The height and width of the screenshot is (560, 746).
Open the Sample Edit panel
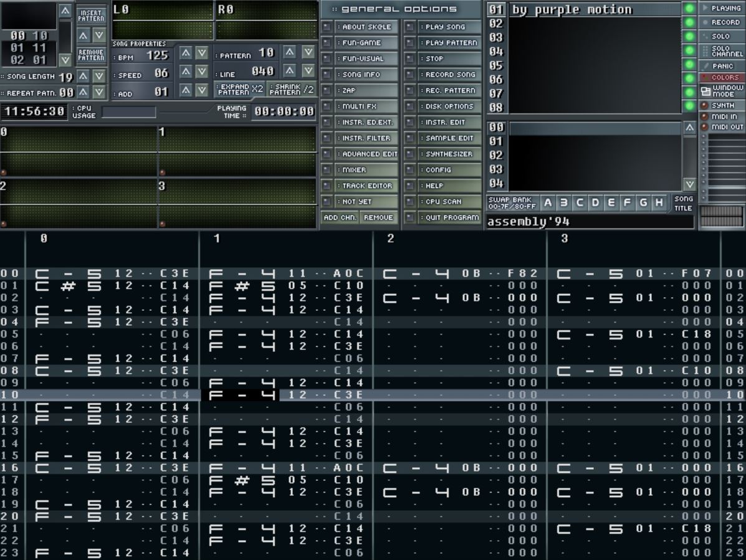449,138
